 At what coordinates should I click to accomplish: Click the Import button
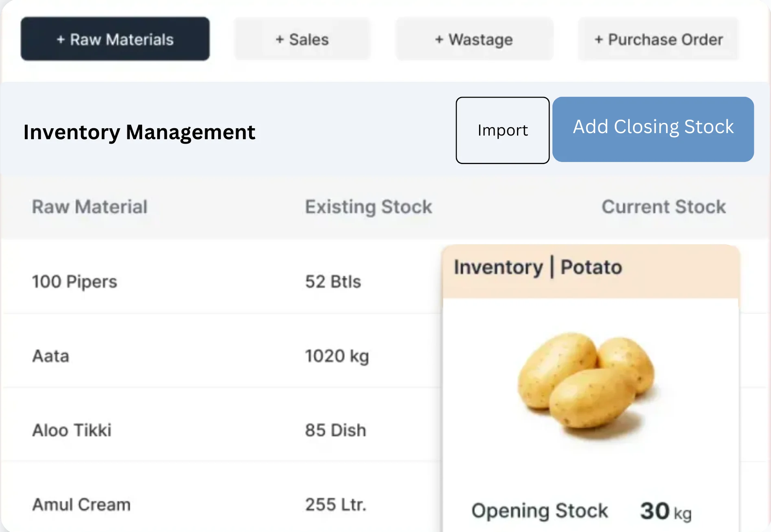click(x=502, y=130)
